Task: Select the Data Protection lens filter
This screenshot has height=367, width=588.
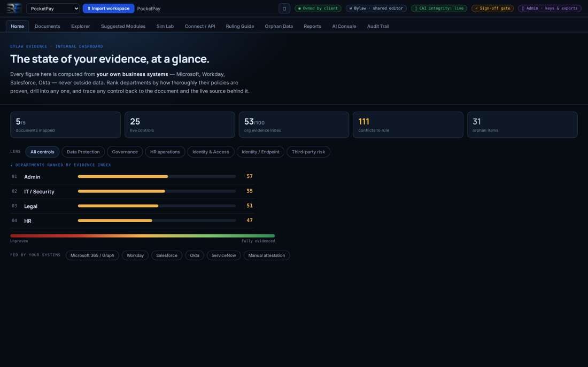Action: click(x=83, y=152)
